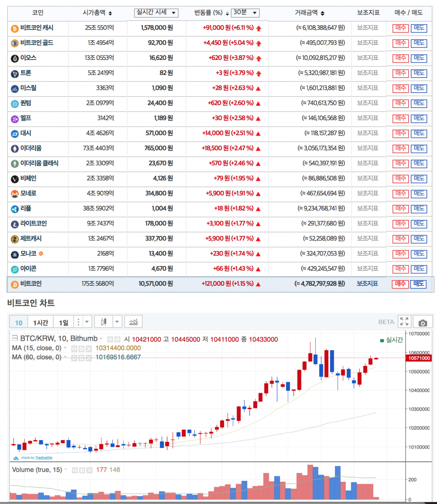Image resolution: width=437 pixels, height=504 pixels.
Task: Open the chart indicators icon
Action: [133, 322]
